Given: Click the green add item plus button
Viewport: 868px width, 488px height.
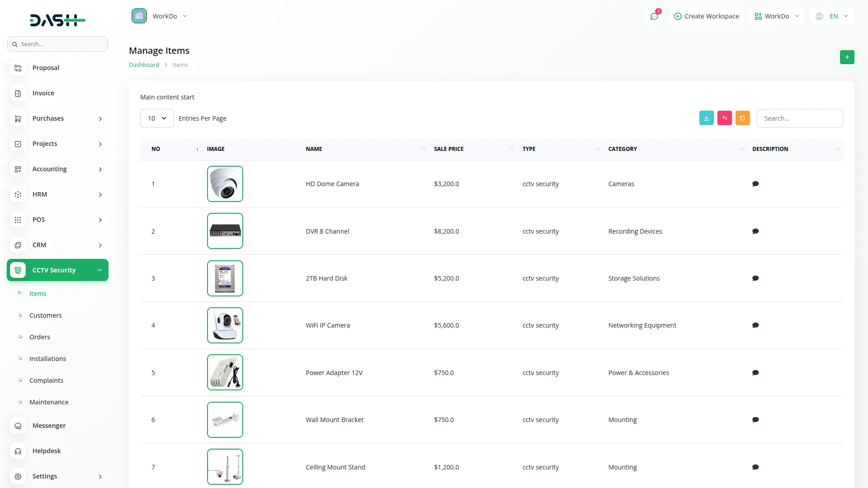Looking at the screenshot, I should tap(847, 57).
